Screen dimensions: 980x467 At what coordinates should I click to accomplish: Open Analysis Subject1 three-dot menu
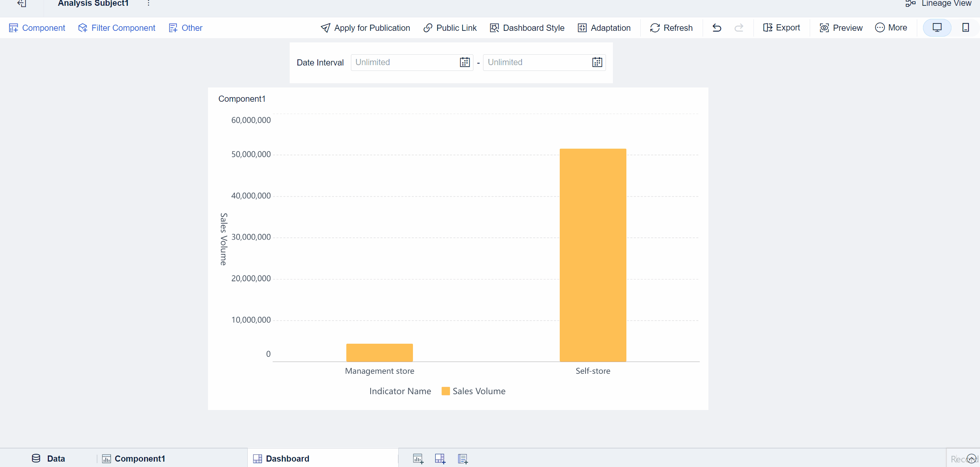click(148, 3)
